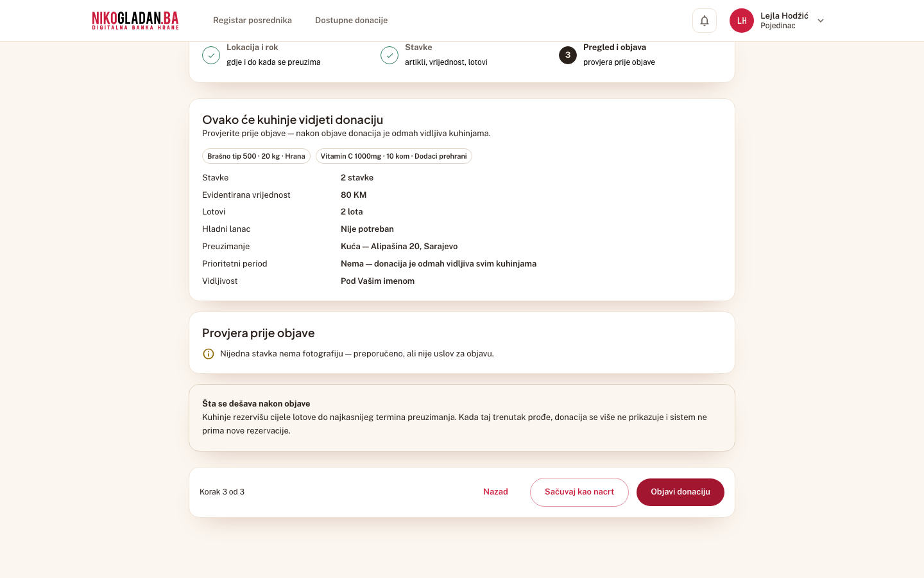Click the Kuća — Alipašina 20 pickup value
Image resolution: width=924 pixels, height=578 pixels.
pos(399,247)
